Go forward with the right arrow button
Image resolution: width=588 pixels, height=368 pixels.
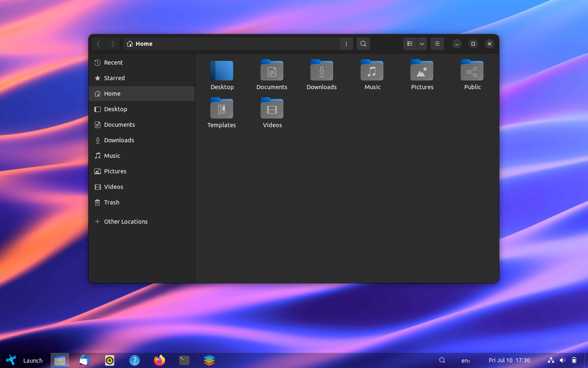pos(113,44)
